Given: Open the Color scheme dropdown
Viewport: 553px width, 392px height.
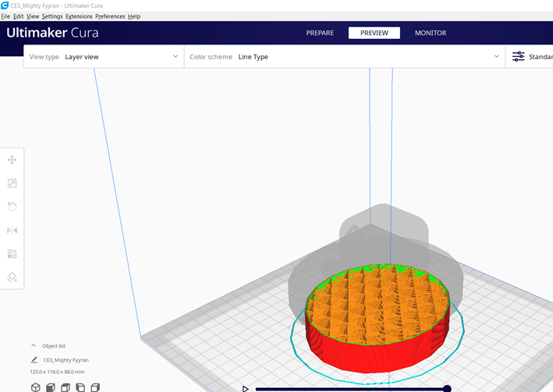Looking at the screenshot, I should click(345, 57).
